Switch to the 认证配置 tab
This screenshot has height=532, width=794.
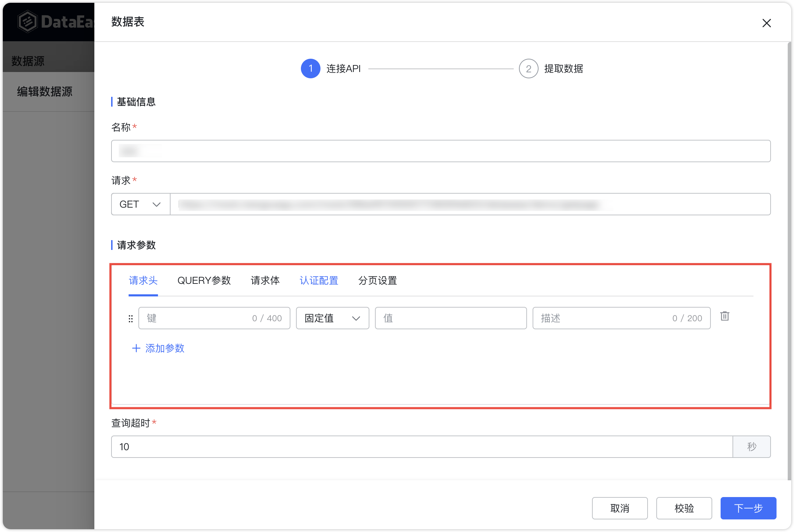(318, 281)
